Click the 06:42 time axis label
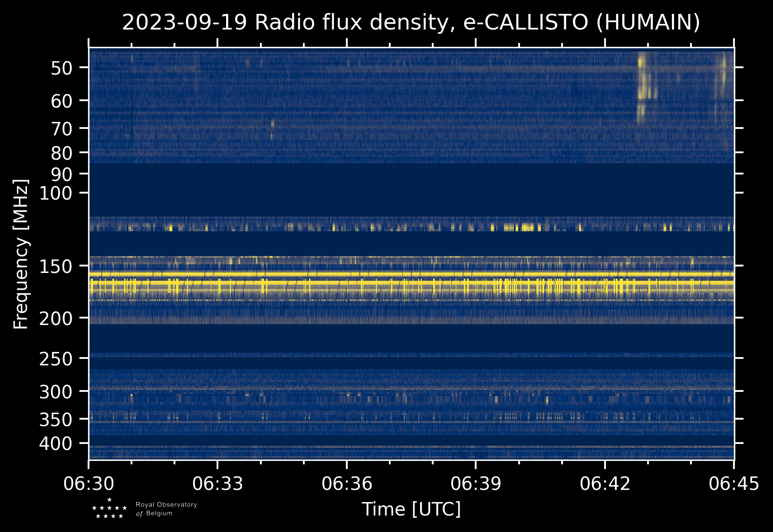This screenshot has width=773, height=532. pyautogui.click(x=605, y=483)
